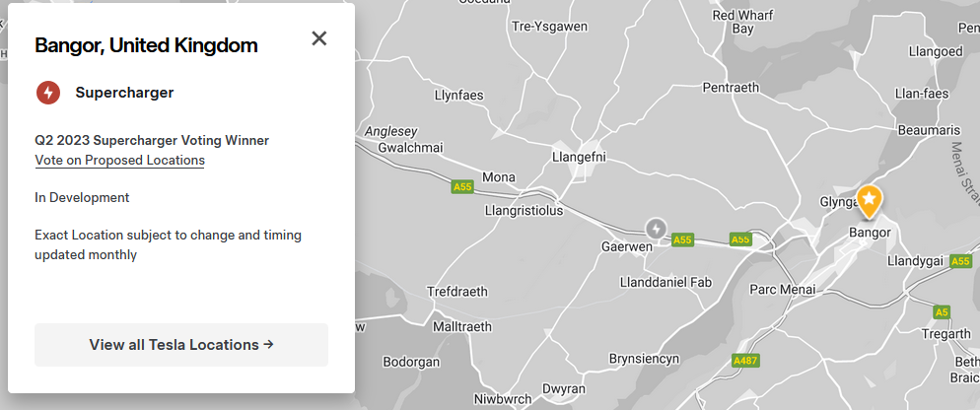Close the Bangor location info panel
This screenshot has height=410, width=980.
(x=319, y=38)
